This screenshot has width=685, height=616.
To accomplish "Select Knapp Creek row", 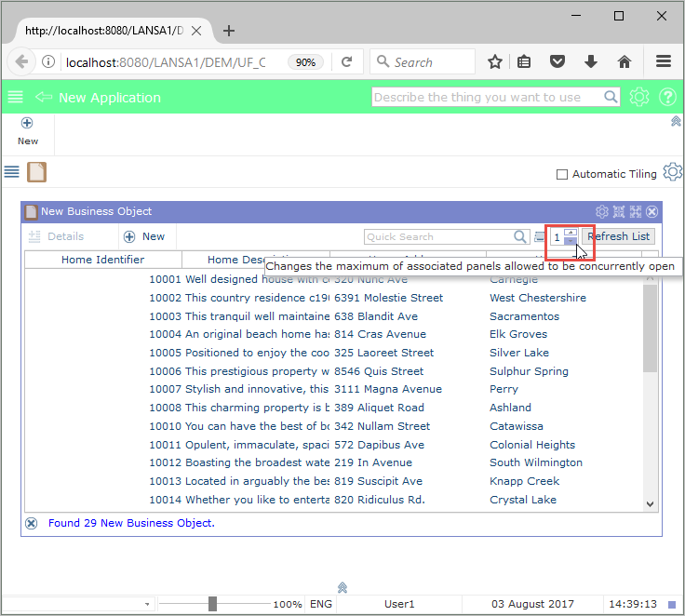I will [x=334, y=481].
